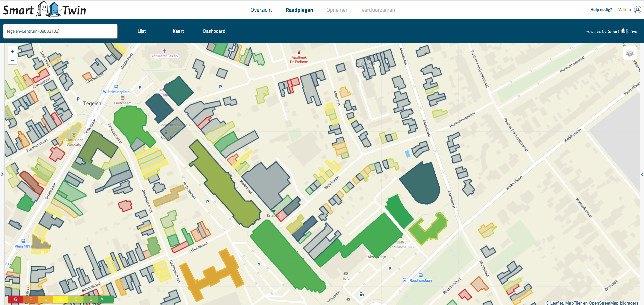The height and width of the screenshot is (305, 644).
Task: Open the Verduurzamen menu item
Action: pos(378,10)
